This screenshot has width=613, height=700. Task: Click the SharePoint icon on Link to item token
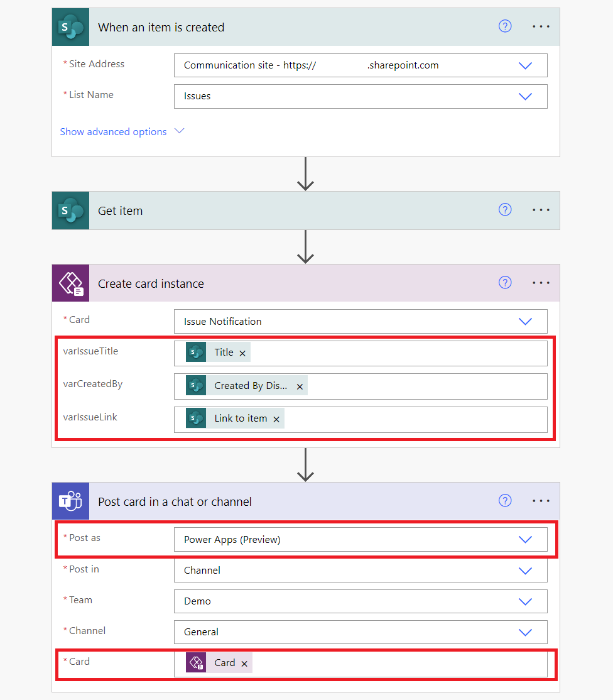click(x=197, y=417)
